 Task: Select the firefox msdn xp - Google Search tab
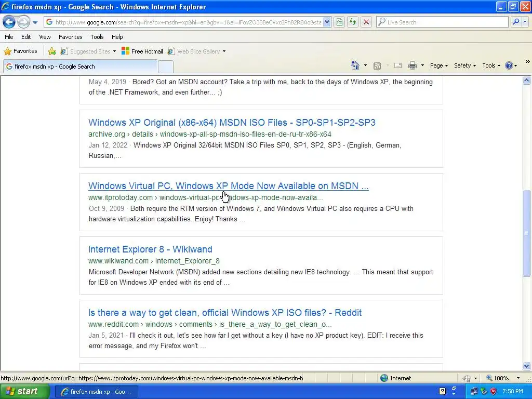pyautogui.click(x=81, y=66)
